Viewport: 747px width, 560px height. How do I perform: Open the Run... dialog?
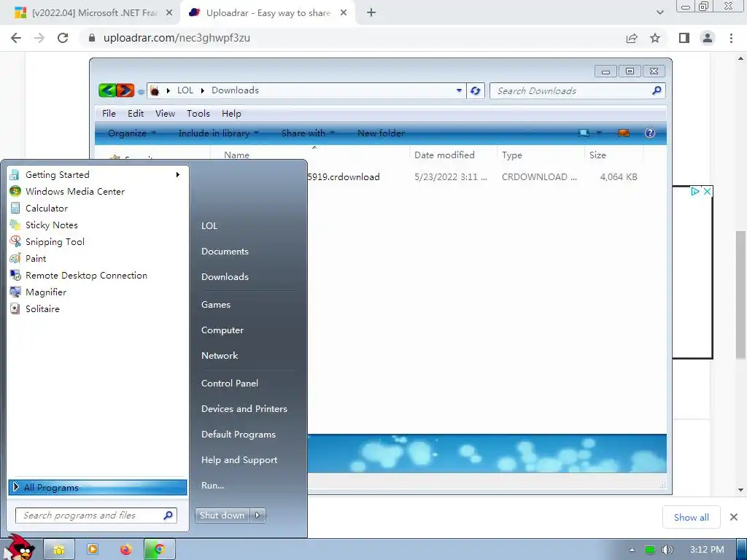(x=212, y=486)
